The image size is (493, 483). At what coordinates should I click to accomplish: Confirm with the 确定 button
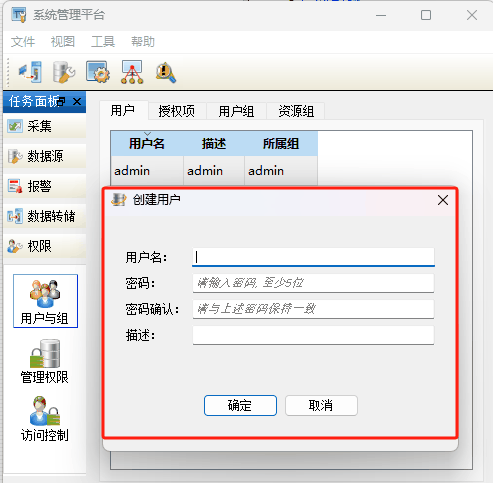coord(240,405)
